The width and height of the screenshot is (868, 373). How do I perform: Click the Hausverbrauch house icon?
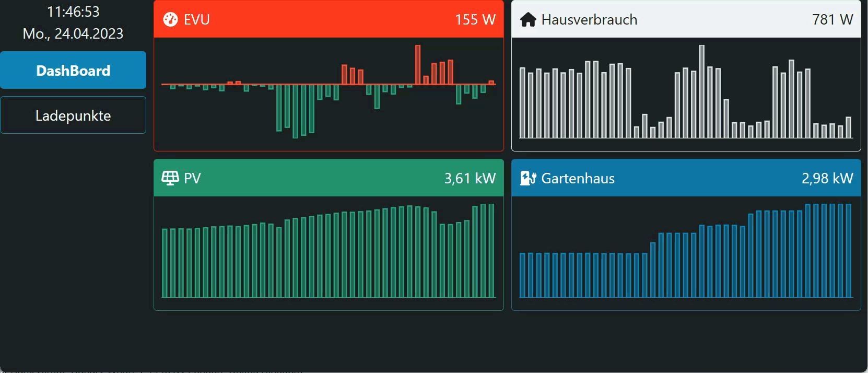[x=528, y=20]
